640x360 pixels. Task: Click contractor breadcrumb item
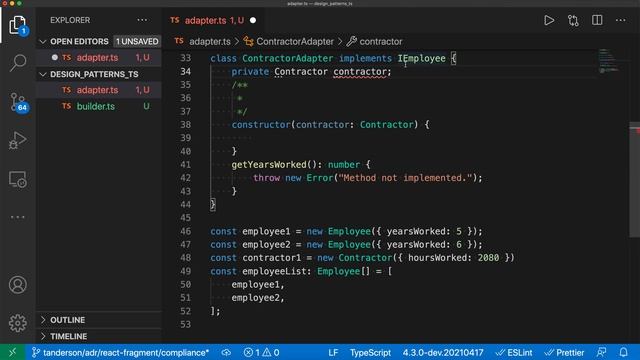tap(380, 42)
